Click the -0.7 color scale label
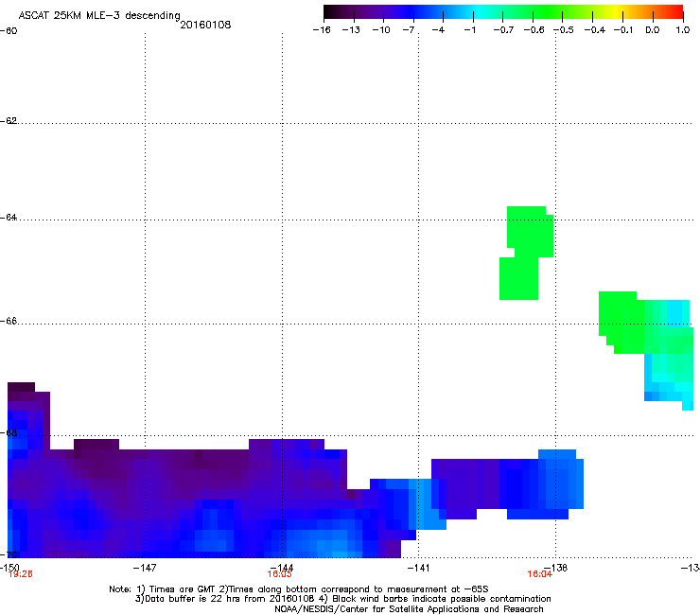700x615 pixels. [x=503, y=30]
